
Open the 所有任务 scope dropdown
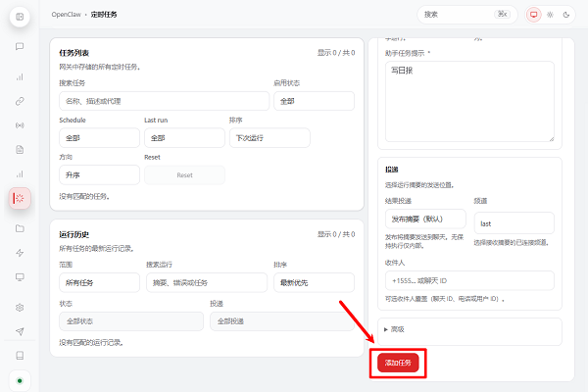tap(99, 282)
